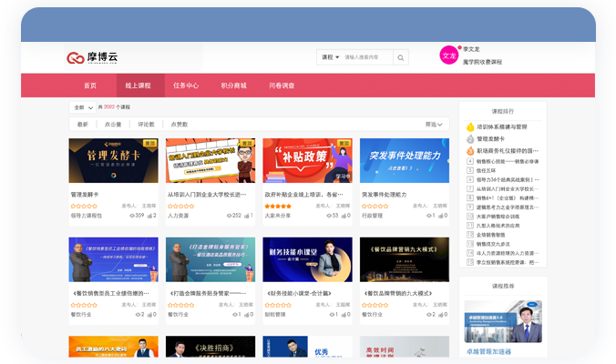Sort courses by 评论数
Screen dimensions: 616x364
point(146,125)
